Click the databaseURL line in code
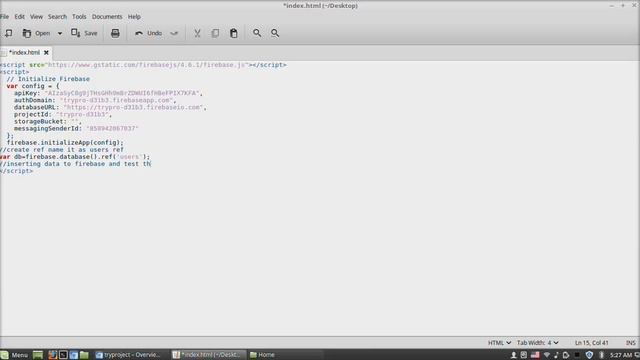The width and height of the screenshot is (640, 360). tap(110, 107)
